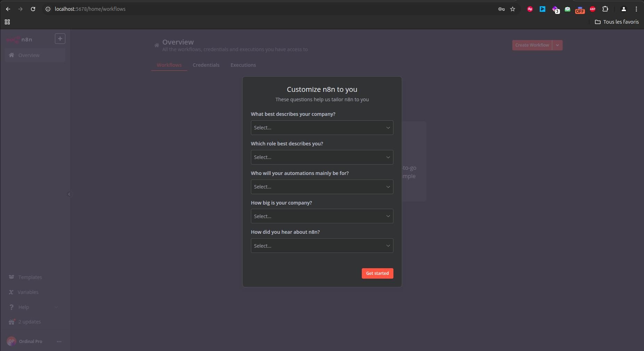Click the Create Workflow button
644x351 pixels.
pos(532,45)
